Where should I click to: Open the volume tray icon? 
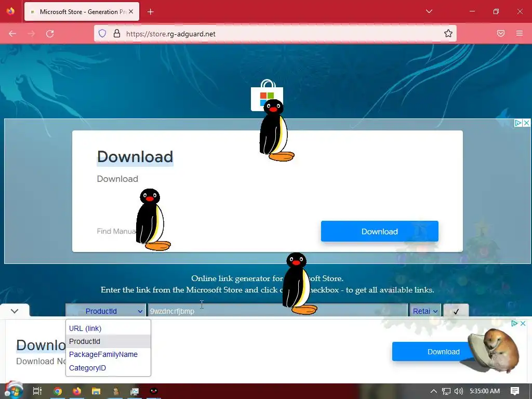click(459, 391)
